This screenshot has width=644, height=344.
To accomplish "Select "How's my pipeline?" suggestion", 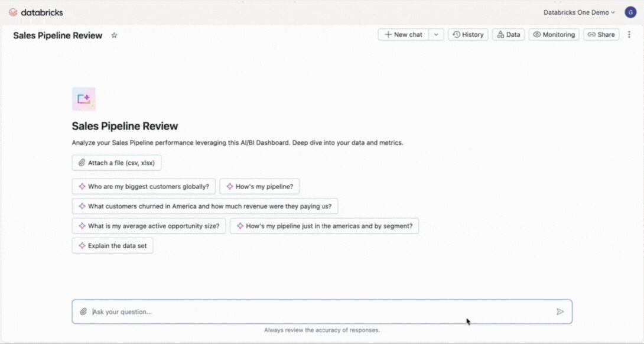I will coord(259,187).
